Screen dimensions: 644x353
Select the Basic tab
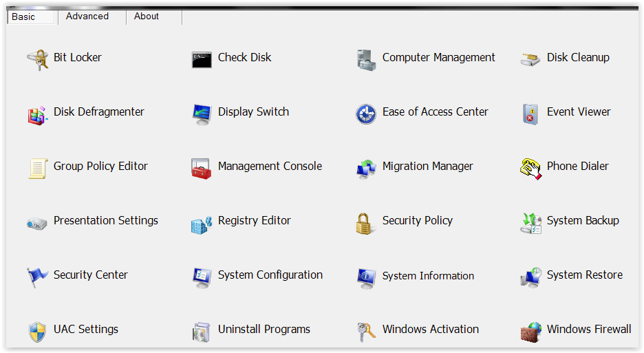pyautogui.click(x=23, y=17)
